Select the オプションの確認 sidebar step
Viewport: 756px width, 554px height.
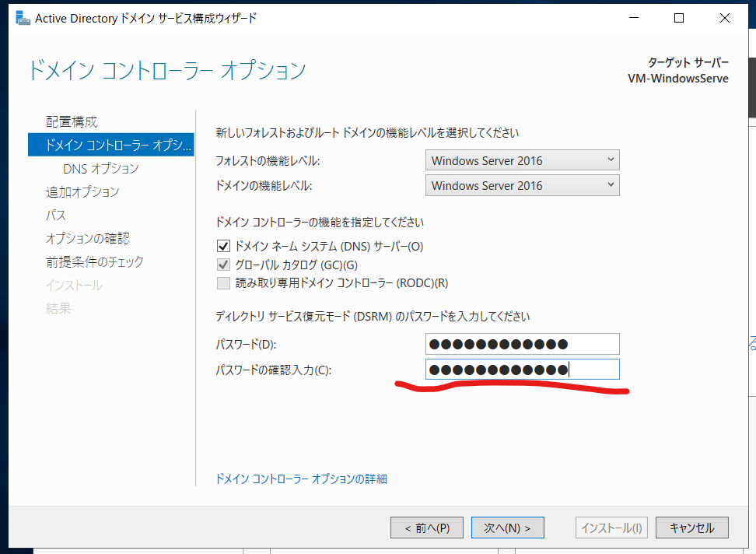pyautogui.click(x=88, y=238)
